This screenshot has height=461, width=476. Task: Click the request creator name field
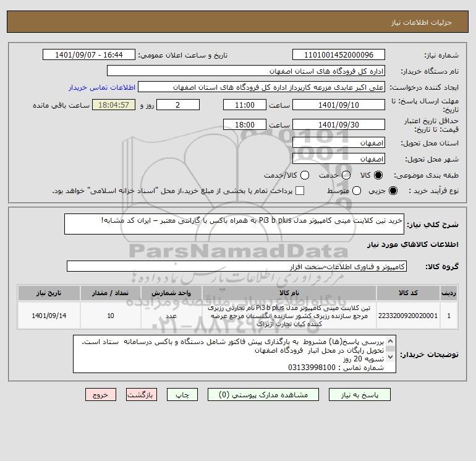pos(261,87)
